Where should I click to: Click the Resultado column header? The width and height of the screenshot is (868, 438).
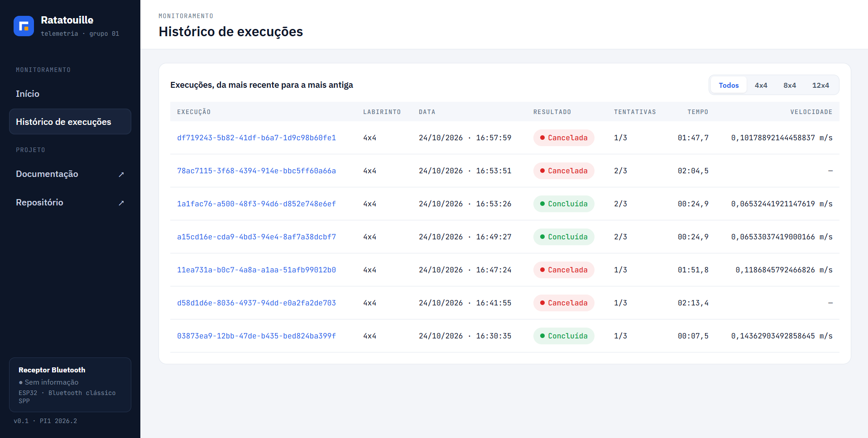pos(552,112)
